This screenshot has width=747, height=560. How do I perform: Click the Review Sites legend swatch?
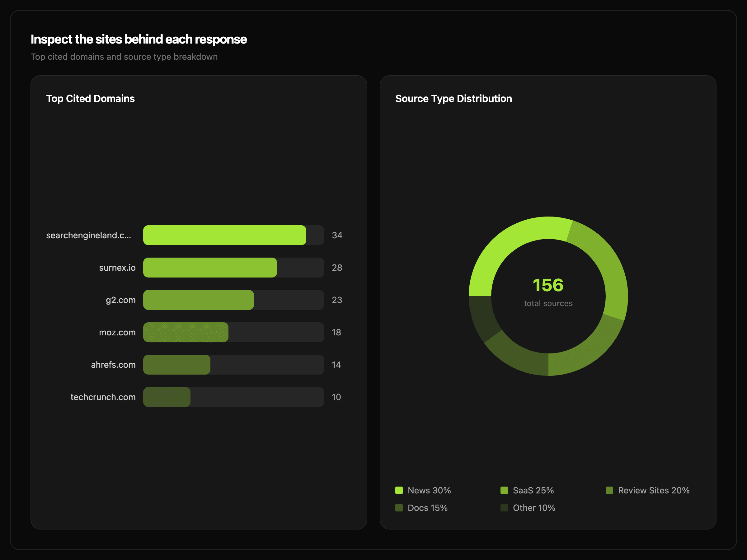(x=609, y=490)
